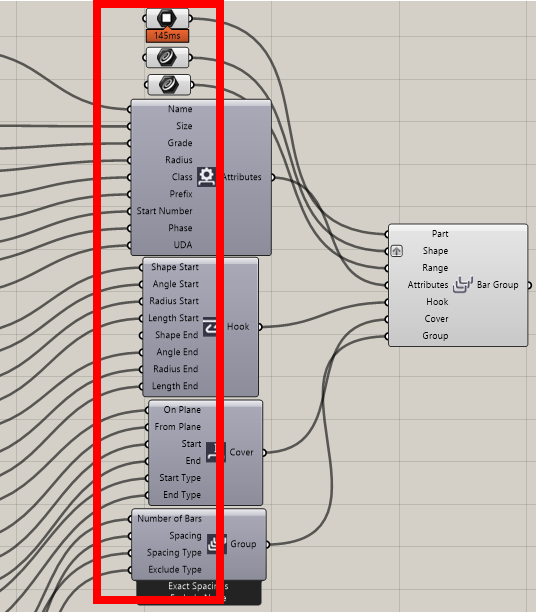Click the Number of Bars input
This screenshot has width=536, height=612.
click(169, 519)
